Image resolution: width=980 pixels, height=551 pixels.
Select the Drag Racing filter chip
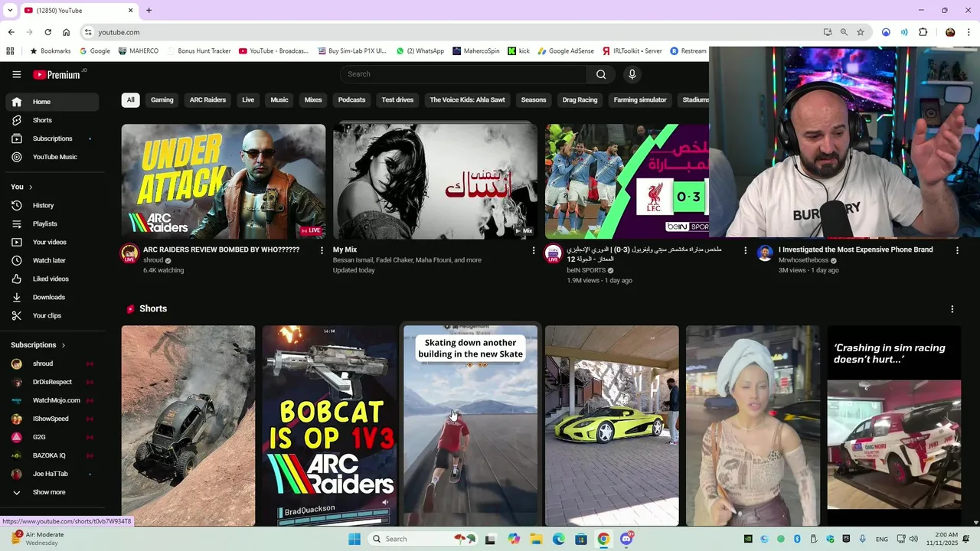pos(580,100)
